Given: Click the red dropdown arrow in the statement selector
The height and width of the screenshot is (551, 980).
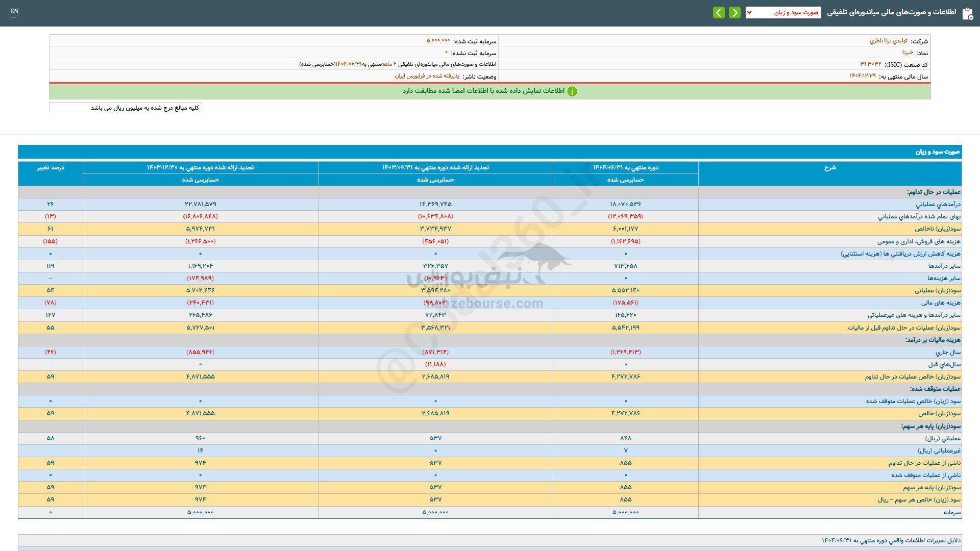Looking at the screenshot, I should click(749, 13).
